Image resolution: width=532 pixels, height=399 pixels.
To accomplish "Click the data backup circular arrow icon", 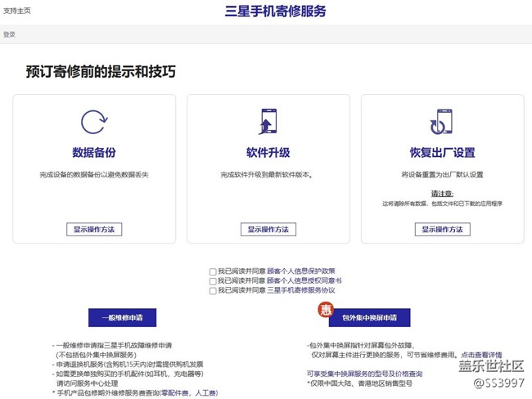I will [x=94, y=123].
